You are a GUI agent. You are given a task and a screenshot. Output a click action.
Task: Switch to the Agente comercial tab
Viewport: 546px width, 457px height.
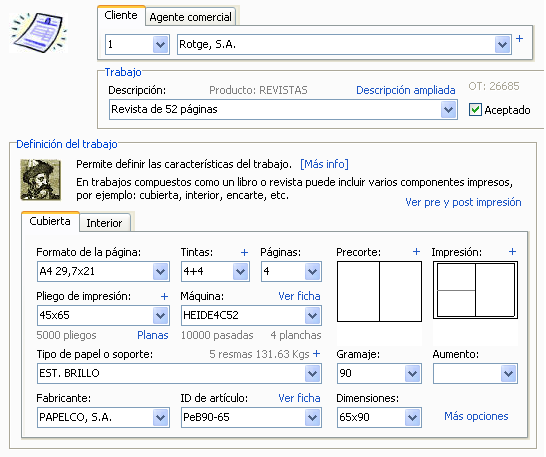(190, 17)
